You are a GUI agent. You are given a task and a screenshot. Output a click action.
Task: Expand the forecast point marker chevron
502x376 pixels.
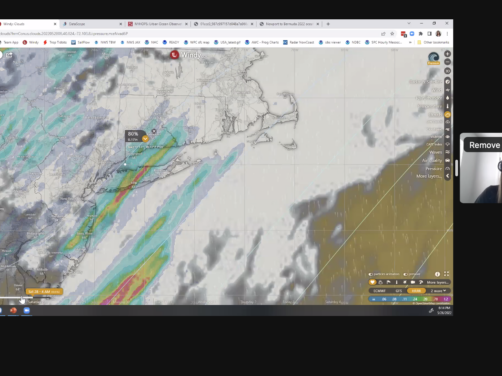145,139
